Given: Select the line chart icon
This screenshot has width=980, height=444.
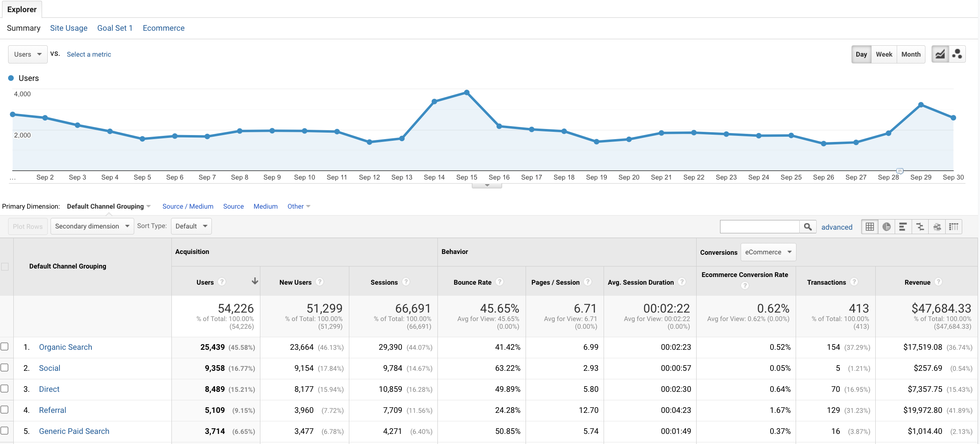Looking at the screenshot, I should click(940, 54).
